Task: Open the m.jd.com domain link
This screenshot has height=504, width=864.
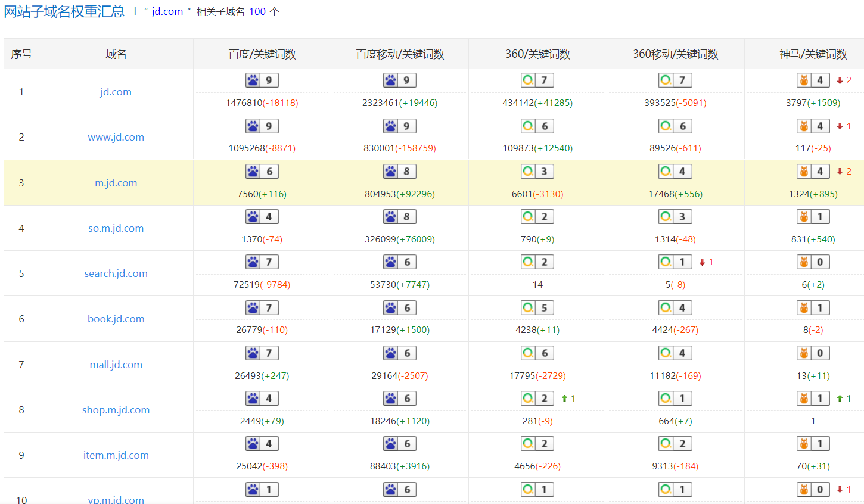Action: (x=116, y=183)
